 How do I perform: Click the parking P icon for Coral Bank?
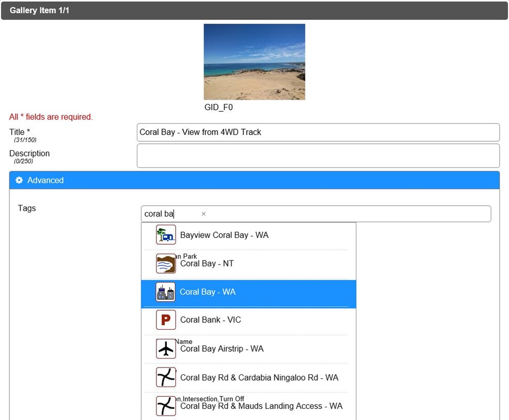coord(166,320)
